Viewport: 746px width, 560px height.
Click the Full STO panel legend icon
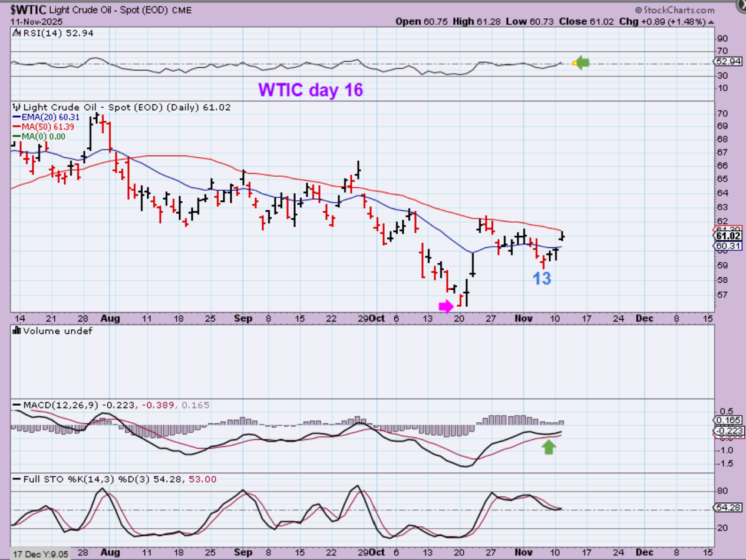coord(15,479)
